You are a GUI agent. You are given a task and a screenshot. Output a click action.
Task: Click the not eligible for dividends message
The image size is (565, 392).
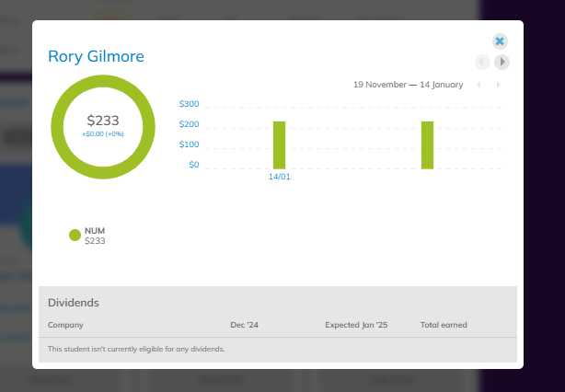tap(136, 349)
